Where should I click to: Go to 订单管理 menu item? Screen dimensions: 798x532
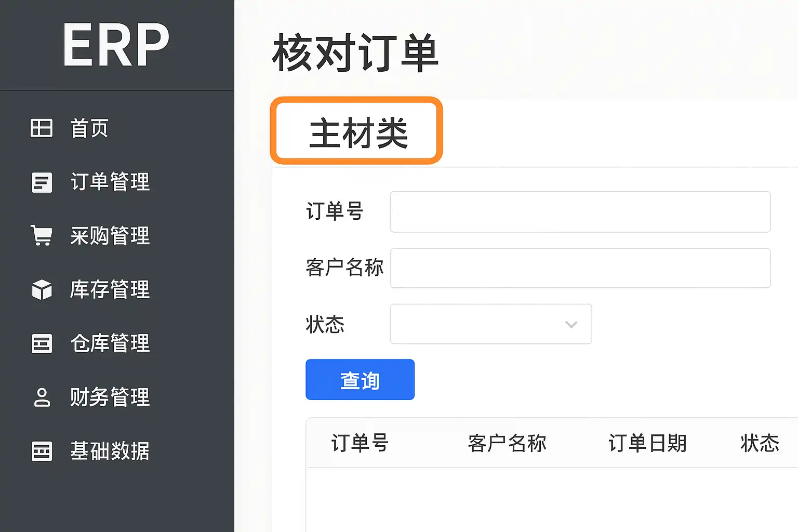coord(110,182)
